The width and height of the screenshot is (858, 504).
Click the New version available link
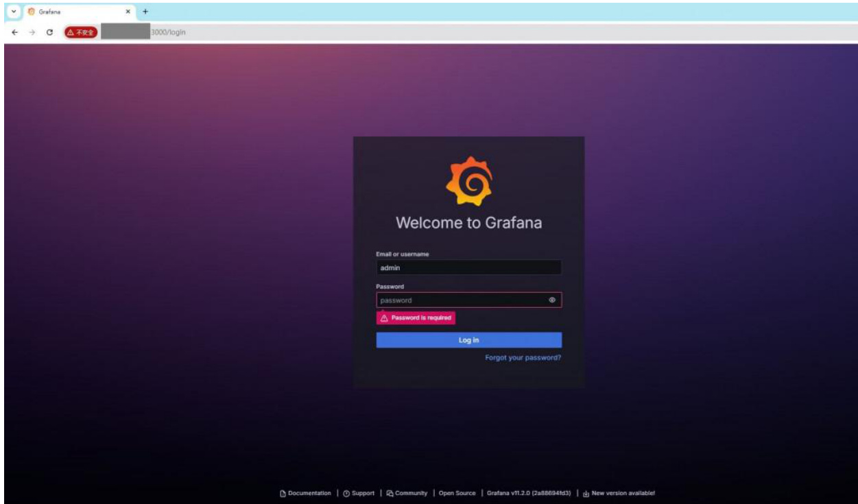(x=619, y=493)
